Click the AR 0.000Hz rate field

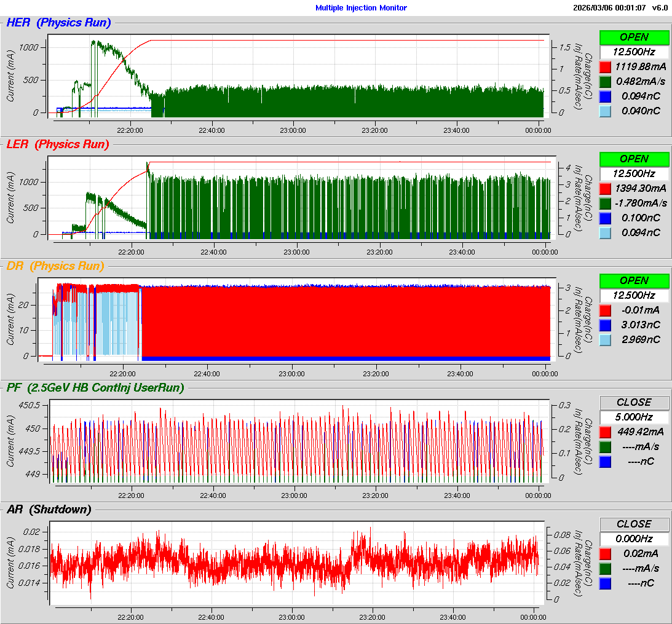(x=634, y=539)
